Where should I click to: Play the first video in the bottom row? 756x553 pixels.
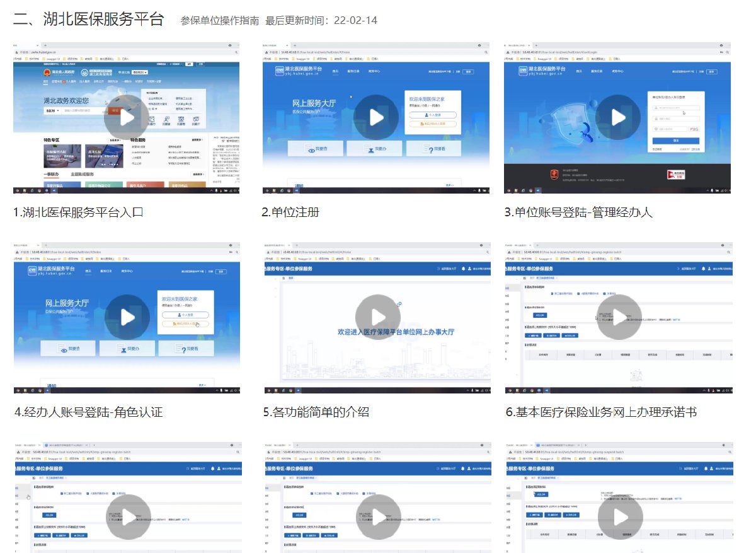pyautogui.click(x=128, y=517)
